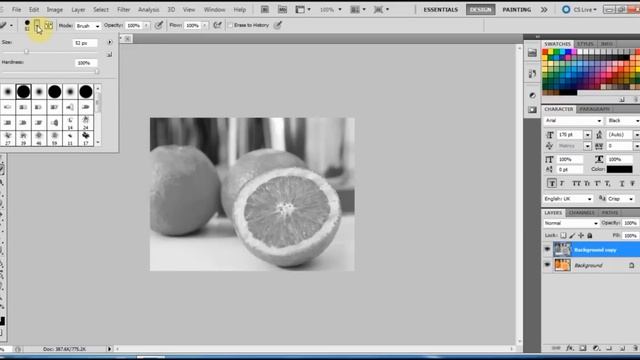640x360 pixels.
Task: Enable the airbrush mode icon
Action: [x=218, y=25]
